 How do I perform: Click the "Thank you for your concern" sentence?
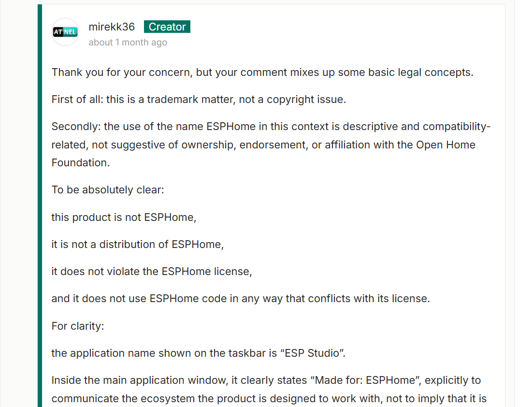262,73
